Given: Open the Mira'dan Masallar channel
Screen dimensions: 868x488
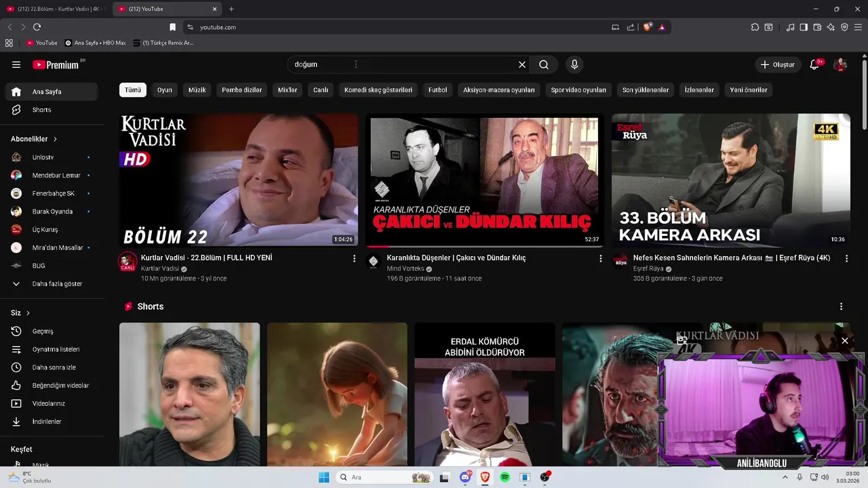Looking at the screenshot, I should [52, 247].
